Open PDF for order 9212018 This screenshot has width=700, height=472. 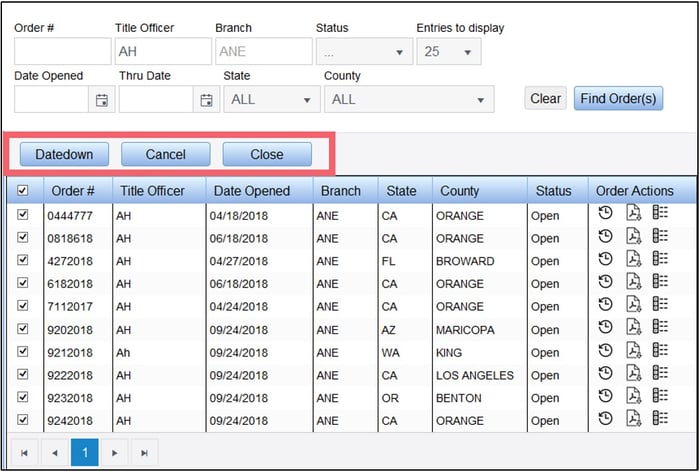(633, 350)
